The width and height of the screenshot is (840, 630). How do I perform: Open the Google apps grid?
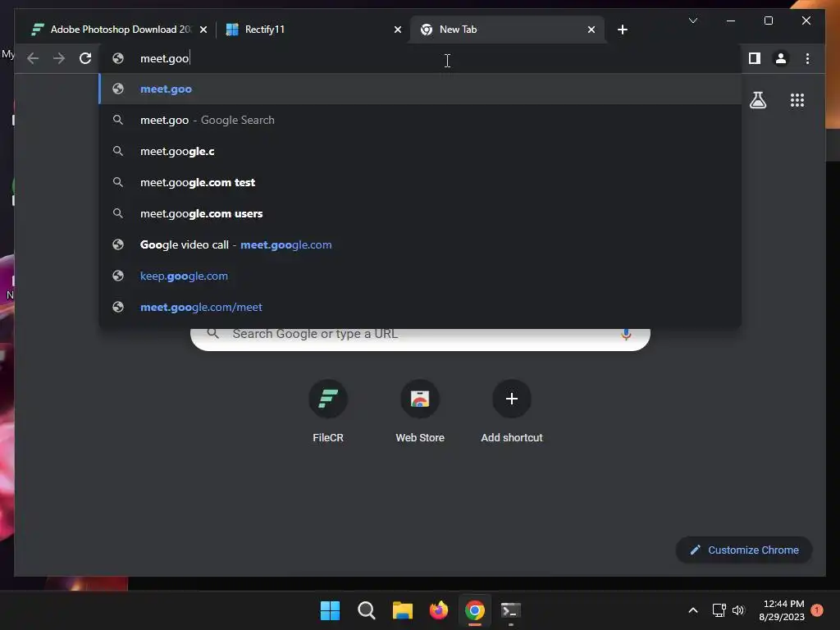797,100
